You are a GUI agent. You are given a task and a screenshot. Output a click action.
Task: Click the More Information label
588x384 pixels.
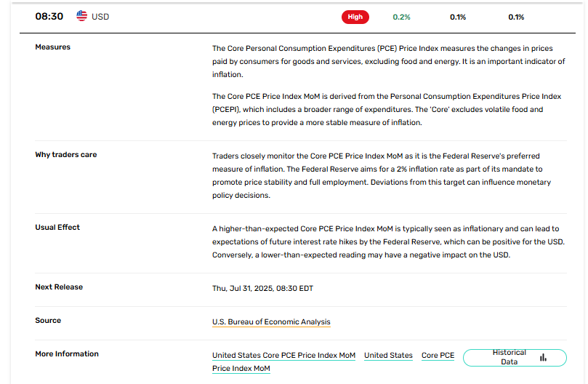tap(67, 354)
